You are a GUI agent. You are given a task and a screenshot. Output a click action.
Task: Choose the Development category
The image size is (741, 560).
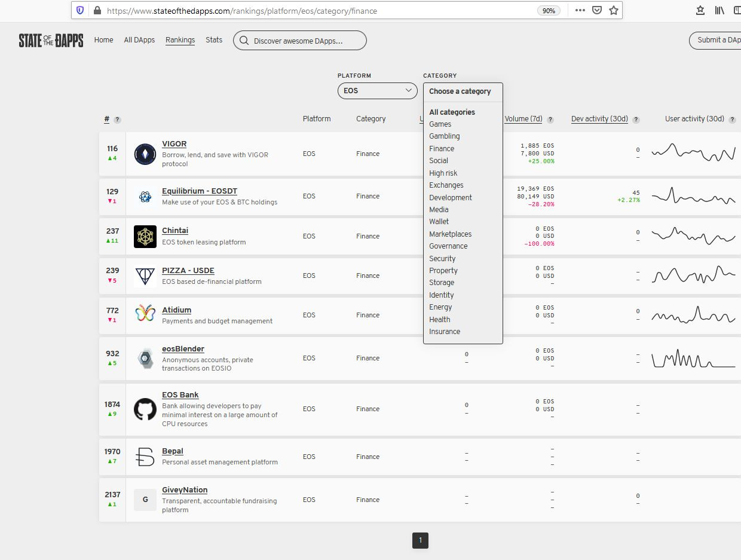point(450,198)
